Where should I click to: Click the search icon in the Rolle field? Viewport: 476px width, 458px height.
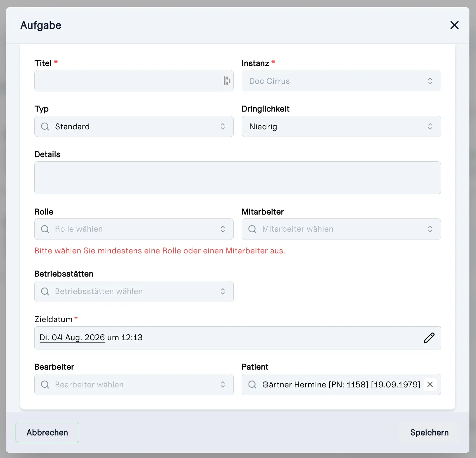point(45,229)
